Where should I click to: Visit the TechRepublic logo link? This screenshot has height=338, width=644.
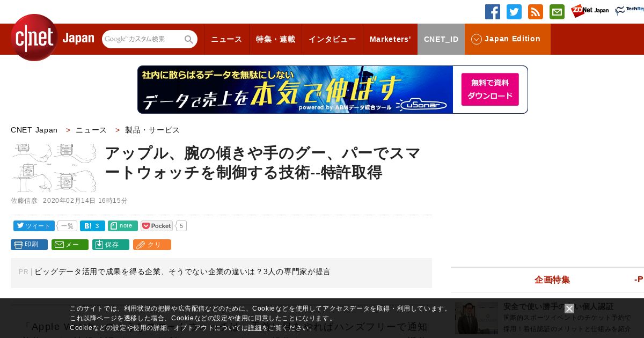coord(630,11)
